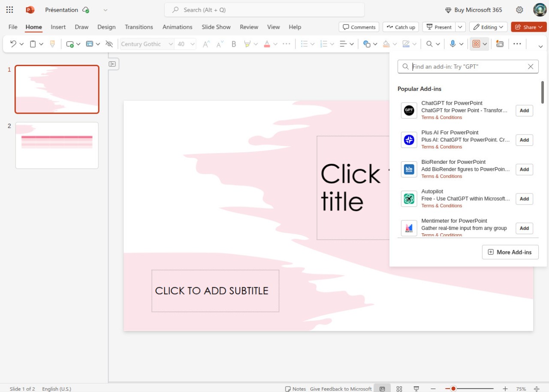Click the Dictate microphone icon
This screenshot has width=549, height=392.
(x=452, y=44)
